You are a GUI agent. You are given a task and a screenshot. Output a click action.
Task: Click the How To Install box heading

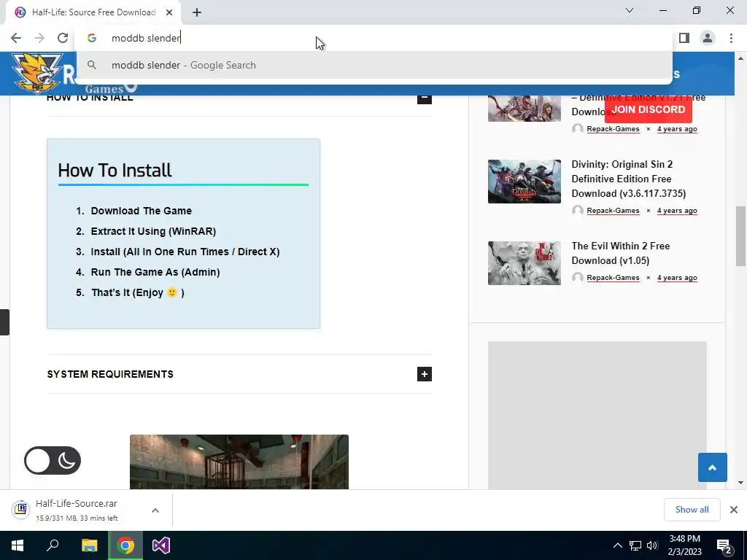(x=115, y=171)
